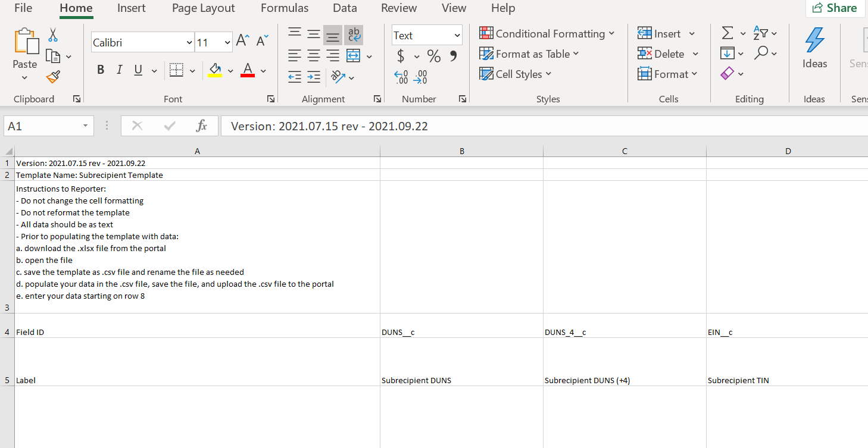Click the Insert Function fx icon
The width and height of the screenshot is (868, 448).
point(201,126)
